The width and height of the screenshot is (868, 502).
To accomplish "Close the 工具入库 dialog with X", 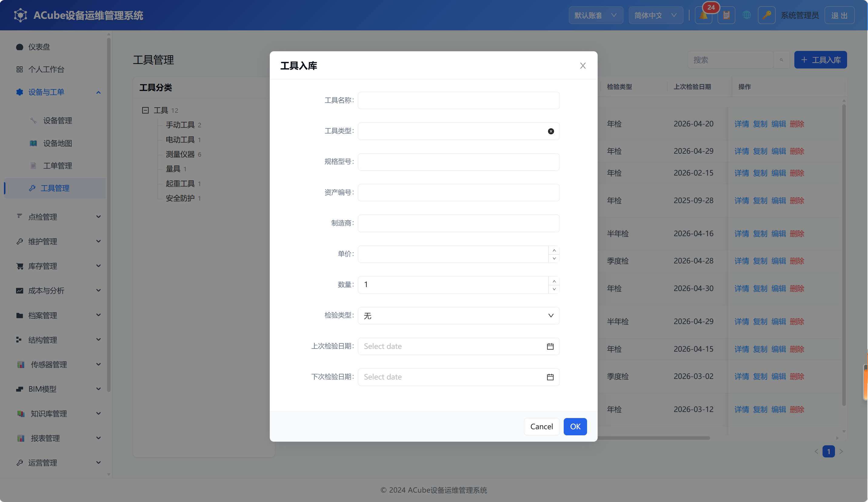I will (583, 65).
